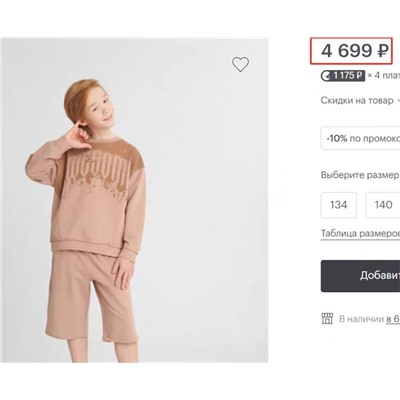Viewport: 400px width, 400px height.
Task: Open the underlined stores link after В наличии
Action: 393,319
